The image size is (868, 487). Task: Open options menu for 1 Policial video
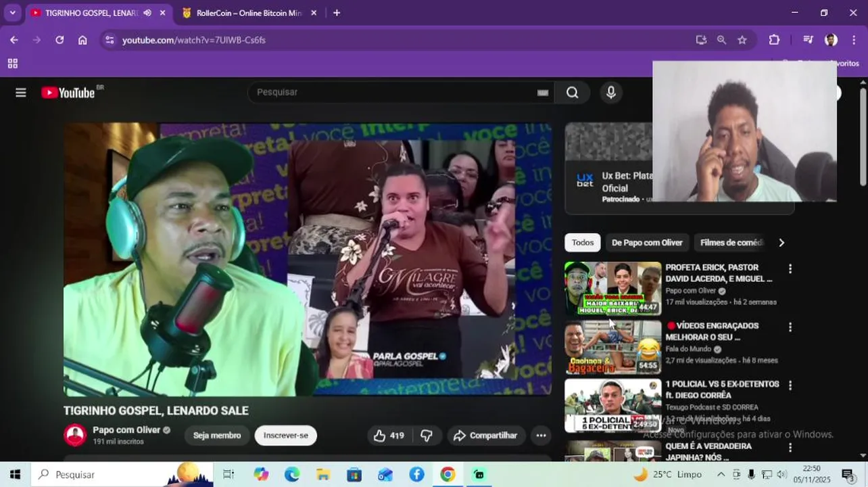790,385
